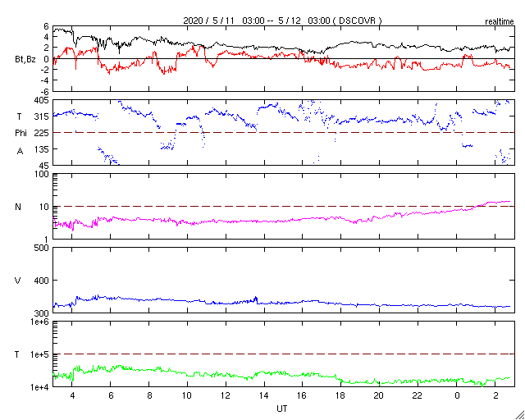Select the "UT" x-axis label

coord(282,409)
